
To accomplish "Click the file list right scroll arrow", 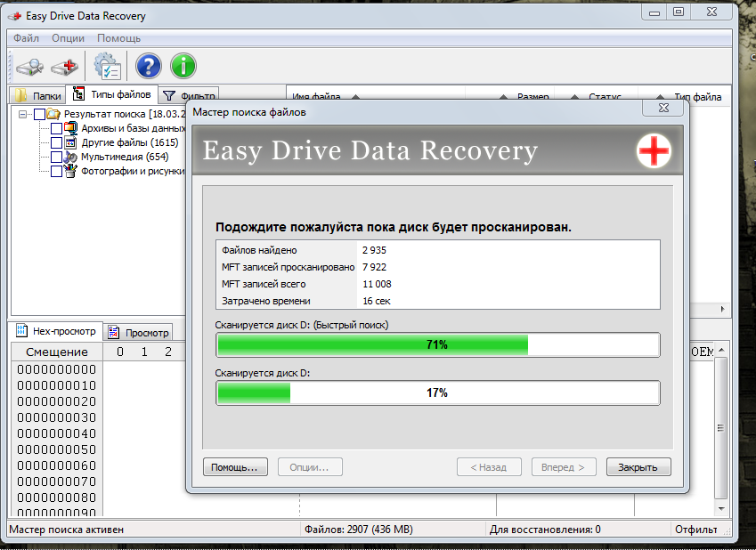I will pyautogui.click(x=722, y=309).
